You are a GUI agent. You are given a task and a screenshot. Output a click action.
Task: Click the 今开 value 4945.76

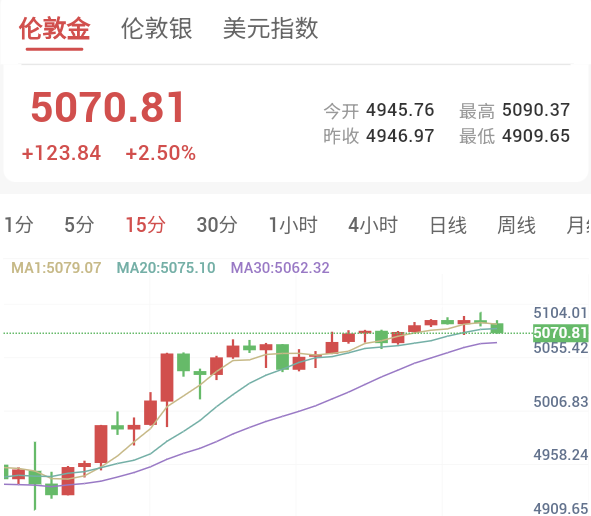click(x=400, y=110)
